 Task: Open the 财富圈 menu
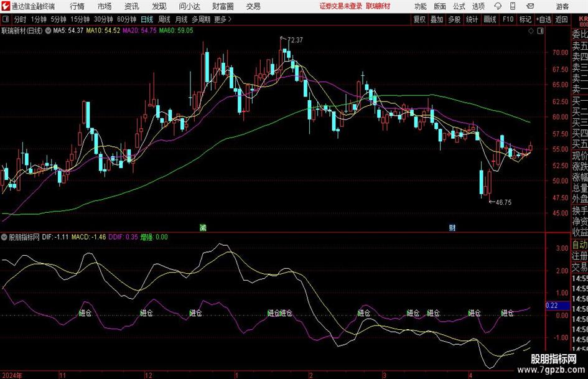pos(223,6)
